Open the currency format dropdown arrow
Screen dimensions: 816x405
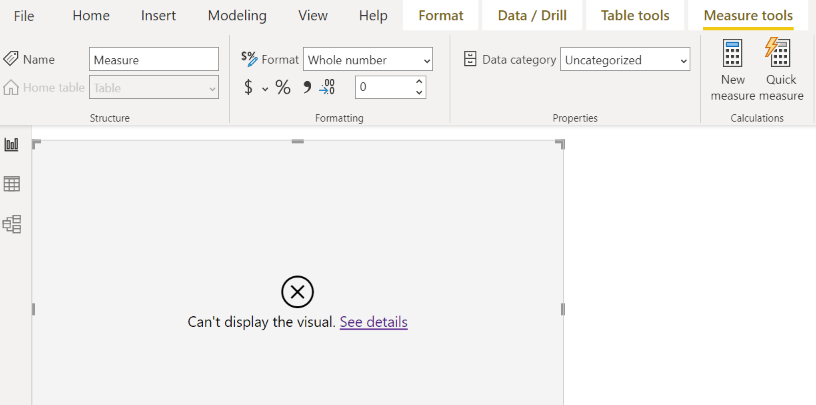265,89
